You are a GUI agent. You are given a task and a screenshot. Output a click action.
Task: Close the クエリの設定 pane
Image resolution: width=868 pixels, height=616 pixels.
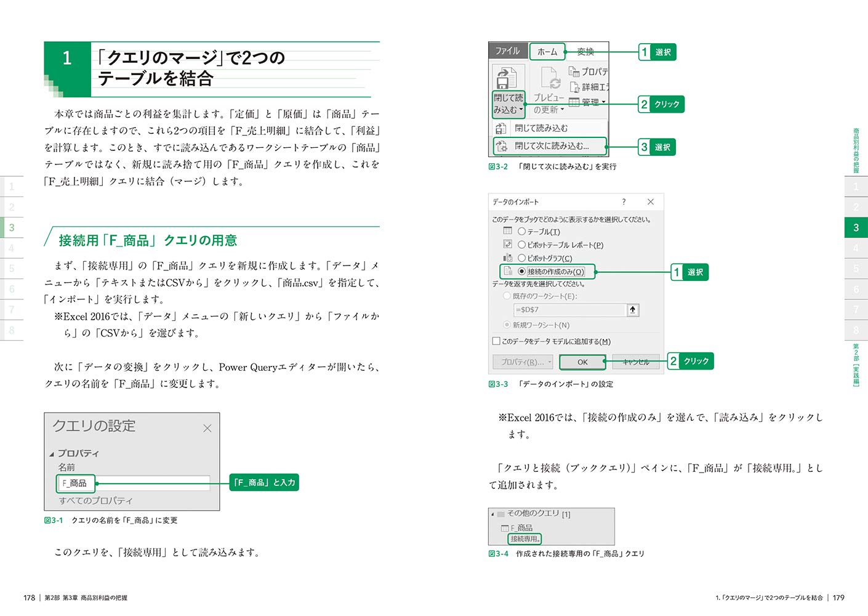[x=207, y=428]
